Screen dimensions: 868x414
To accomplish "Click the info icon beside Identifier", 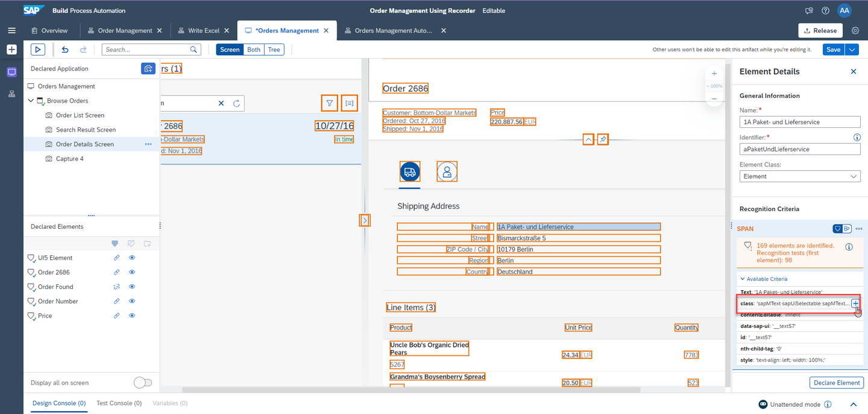I will pos(857,138).
